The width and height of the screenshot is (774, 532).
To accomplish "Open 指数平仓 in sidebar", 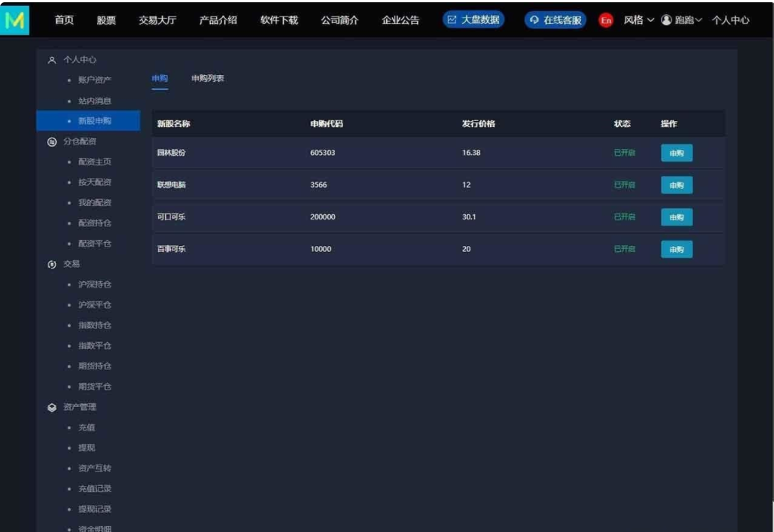I will (95, 346).
